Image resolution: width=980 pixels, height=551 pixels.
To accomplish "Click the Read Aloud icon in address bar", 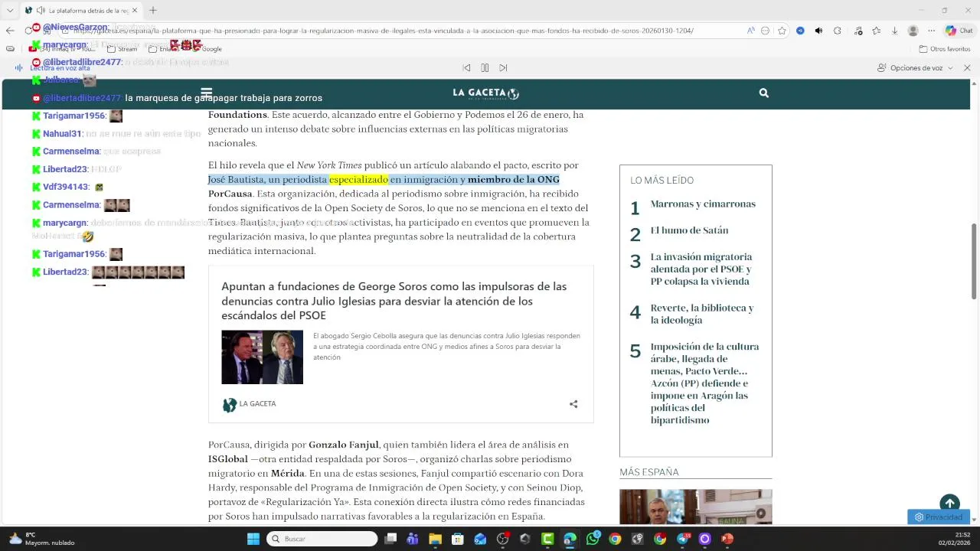I will [x=750, y=31].
